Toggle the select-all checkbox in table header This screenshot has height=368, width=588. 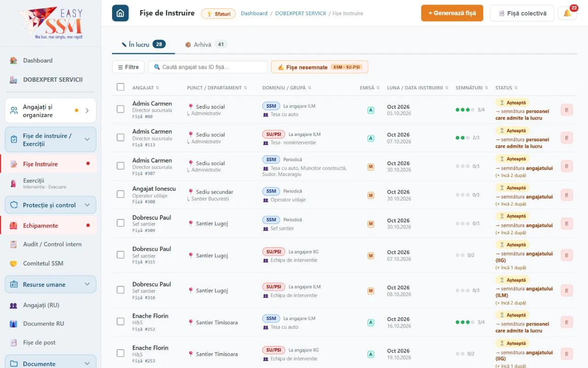(120, 87)
